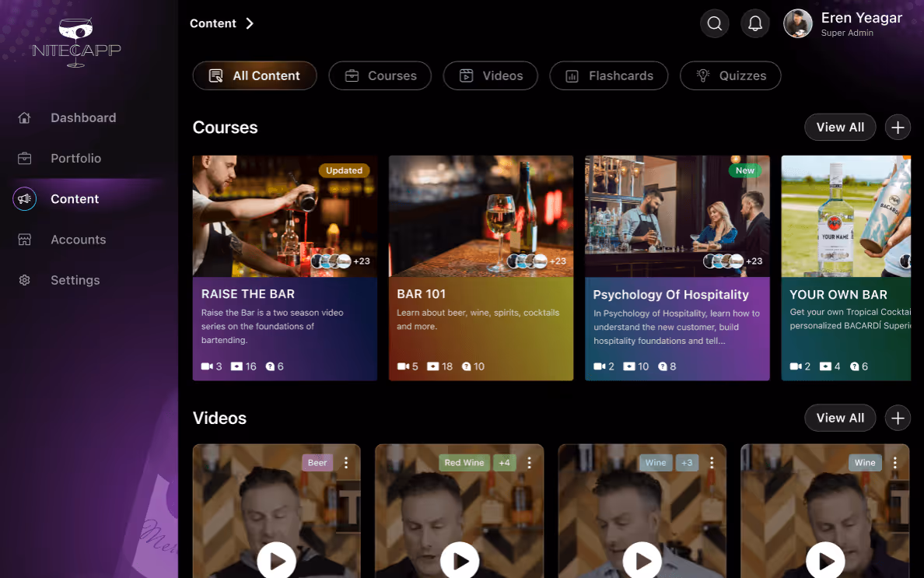Viewport: 924px width, 578px height.
Task: Click the Videos section heading
Action: [219, 418]
